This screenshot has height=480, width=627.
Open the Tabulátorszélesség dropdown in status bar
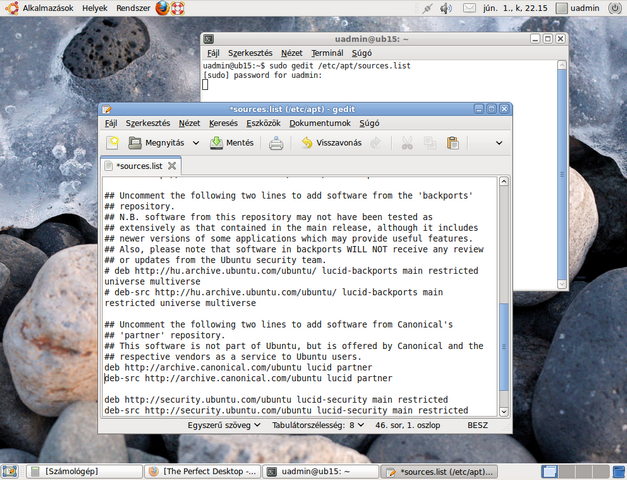coord(312,425)
